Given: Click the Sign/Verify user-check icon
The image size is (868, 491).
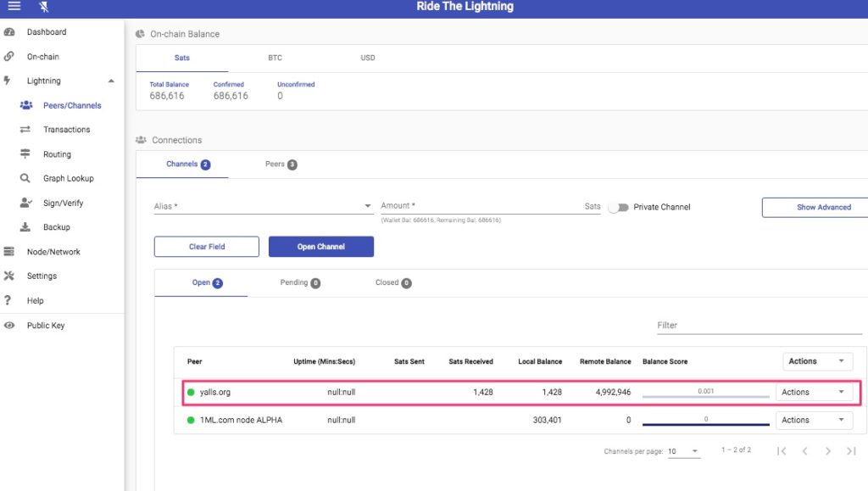Looking at the screenshot, I should tap(25, 203).
